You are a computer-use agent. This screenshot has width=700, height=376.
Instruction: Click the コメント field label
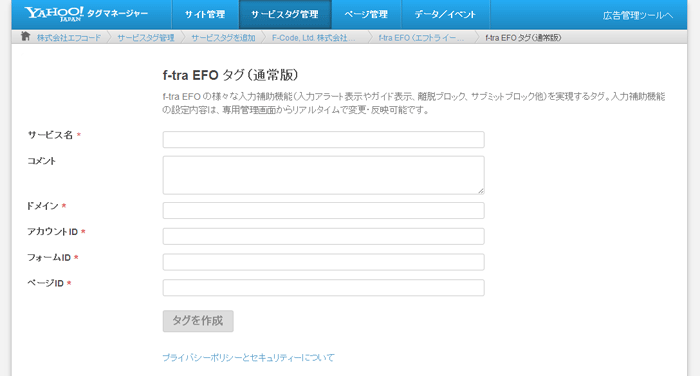click(42, 161)
